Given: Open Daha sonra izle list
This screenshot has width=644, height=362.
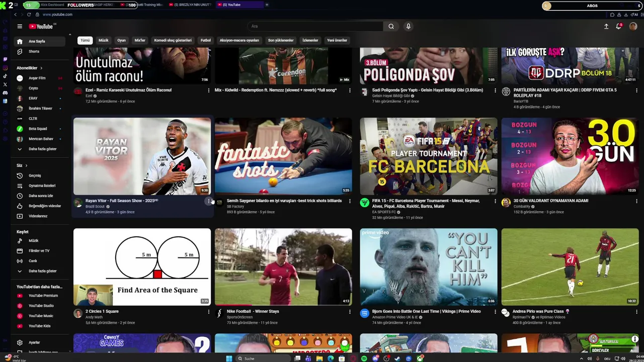Looking at the screenshot, I should (39, 196).
